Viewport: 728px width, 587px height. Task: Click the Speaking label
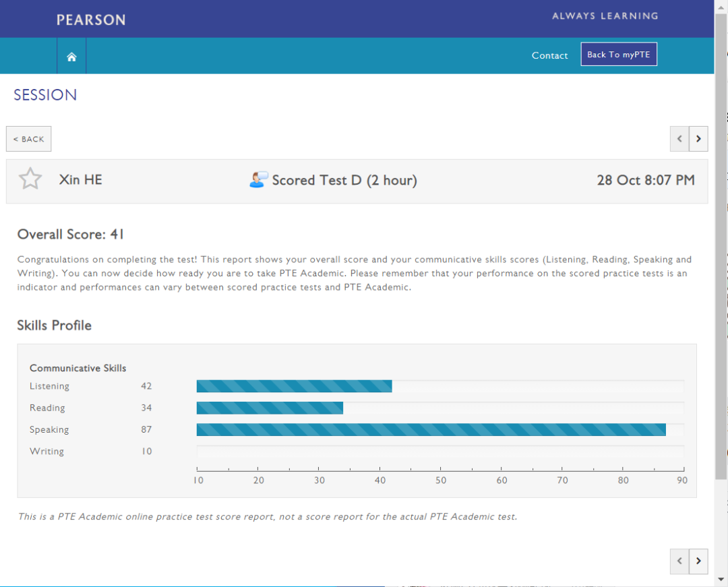[x=49, y=430]
